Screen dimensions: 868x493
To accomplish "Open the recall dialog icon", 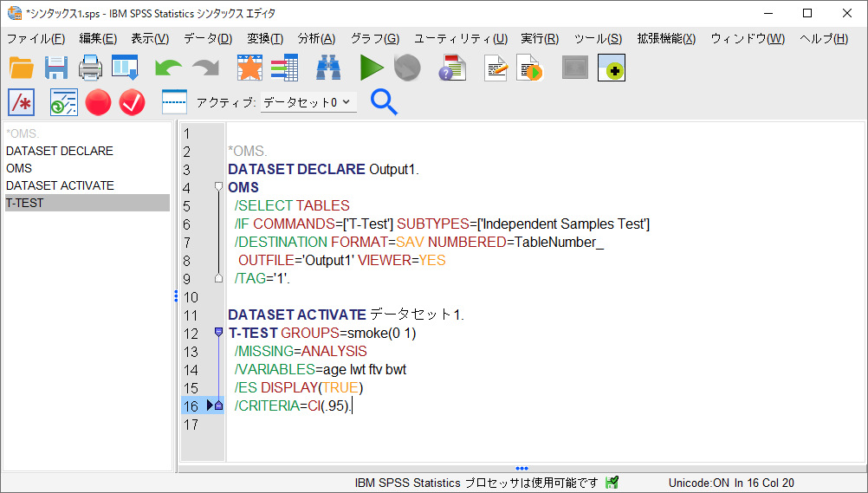I will (125, 68).
